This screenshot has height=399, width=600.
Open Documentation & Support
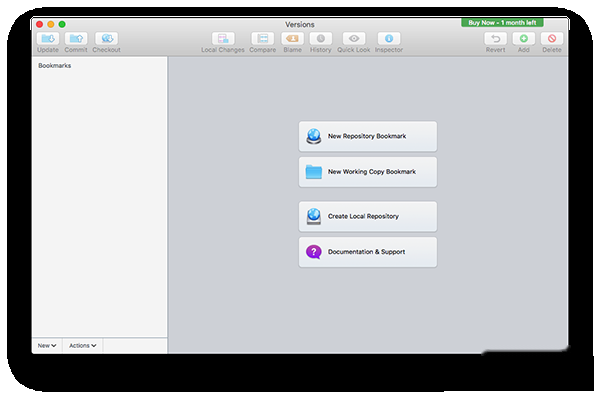click(368, 252)
